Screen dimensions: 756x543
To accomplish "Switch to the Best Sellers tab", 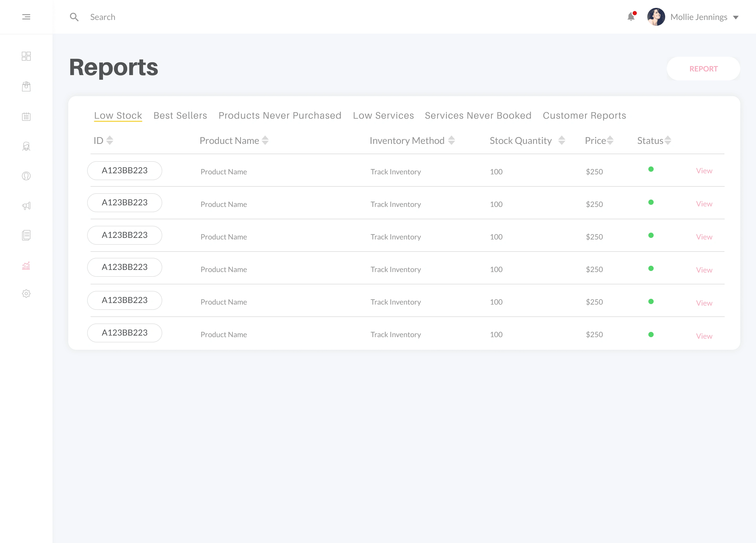I will (180, 115).
